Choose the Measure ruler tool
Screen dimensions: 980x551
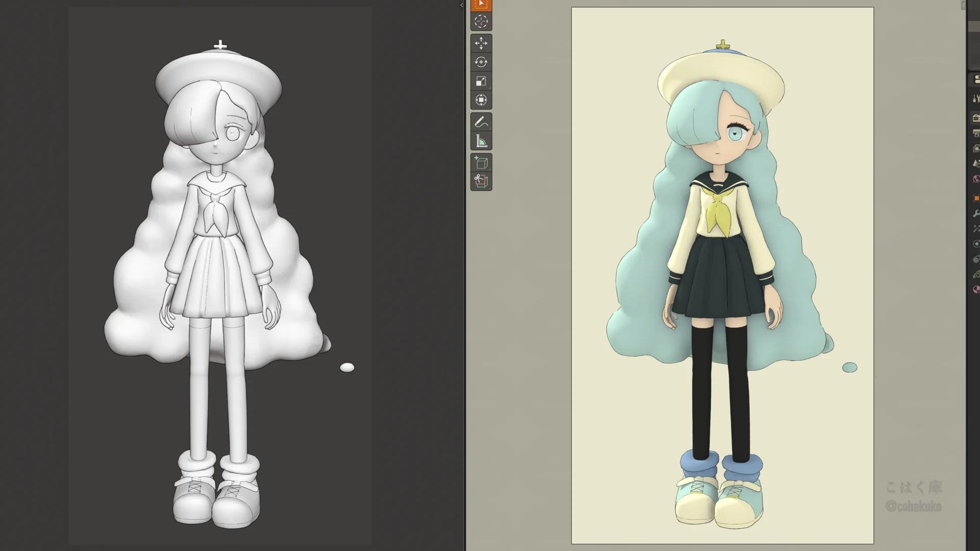tap(481, 141)
